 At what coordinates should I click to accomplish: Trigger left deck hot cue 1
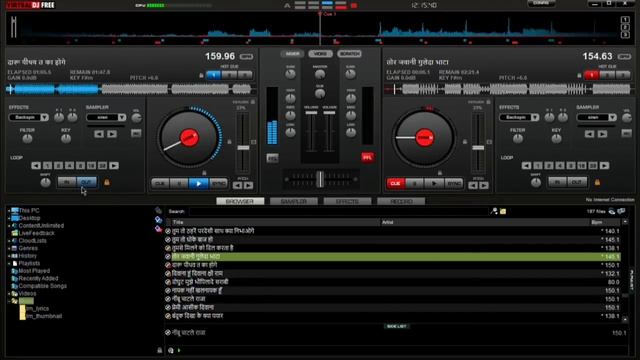pyautogui.click(x=213, y=75)
